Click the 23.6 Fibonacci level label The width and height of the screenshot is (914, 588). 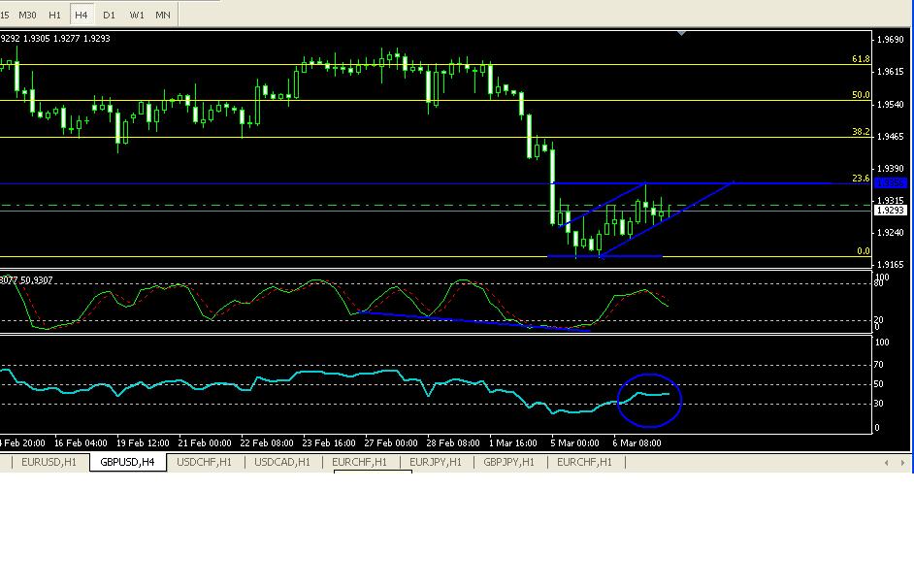pos(860,179)
